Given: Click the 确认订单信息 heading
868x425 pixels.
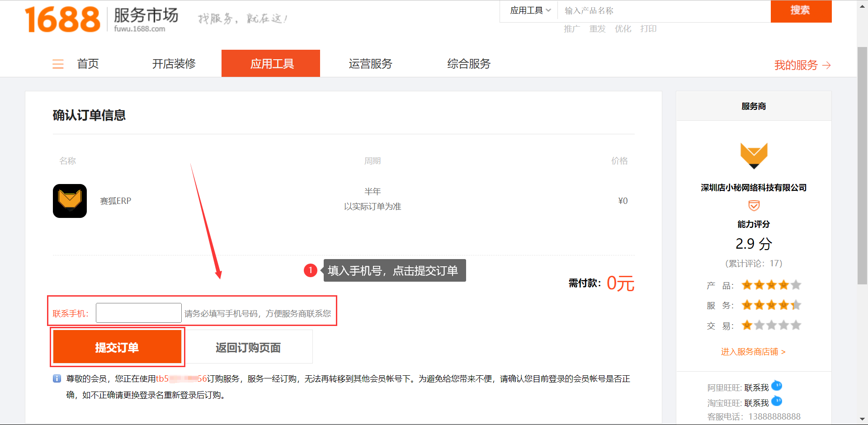Looking at the screenshot, I should (x=89, y=115).
